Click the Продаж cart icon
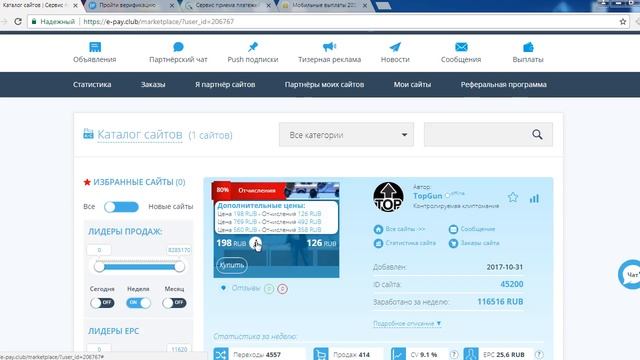This screenshot has width=640, height=360. pyautogui.click(x=321, y=354)
